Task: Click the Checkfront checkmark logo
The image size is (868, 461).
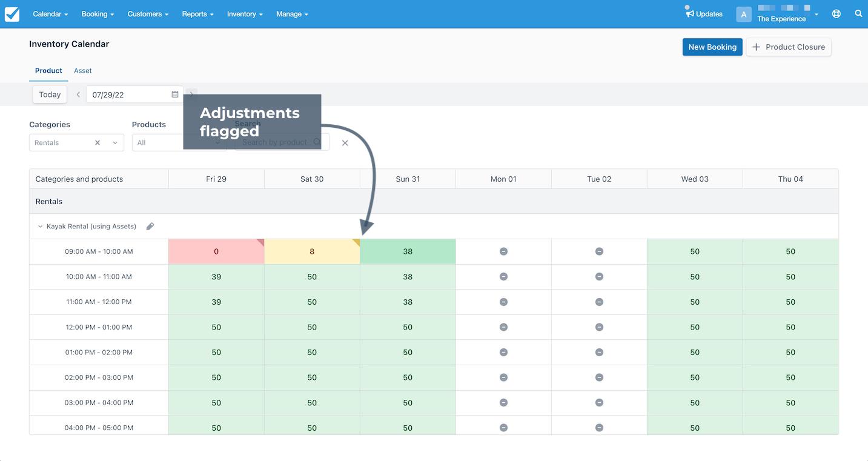Action: coord(12,14)
